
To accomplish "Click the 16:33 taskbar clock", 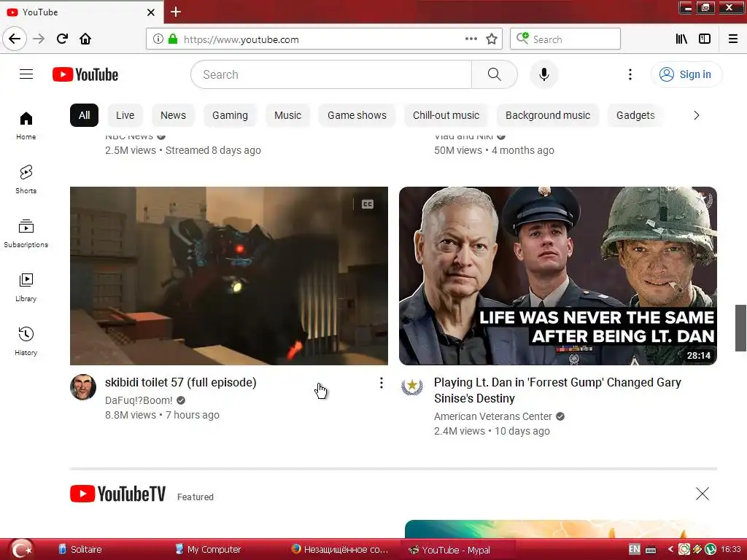I will pos(730,549).
